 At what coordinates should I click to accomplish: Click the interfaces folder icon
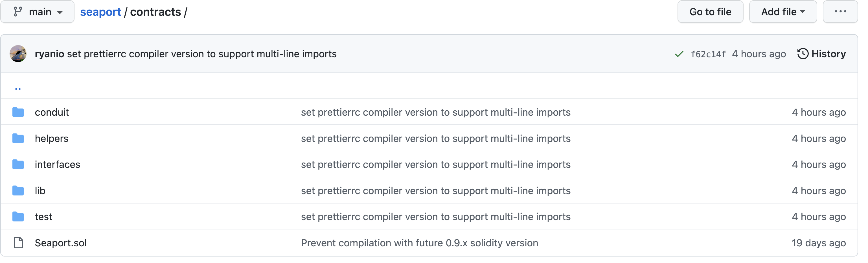pyautogui.click(x=18, y=165)
